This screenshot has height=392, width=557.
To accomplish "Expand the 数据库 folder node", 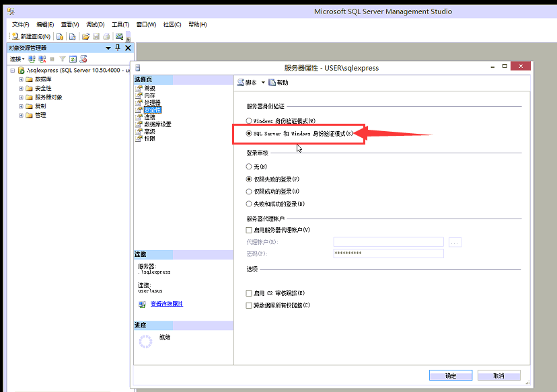I will 21,79.
